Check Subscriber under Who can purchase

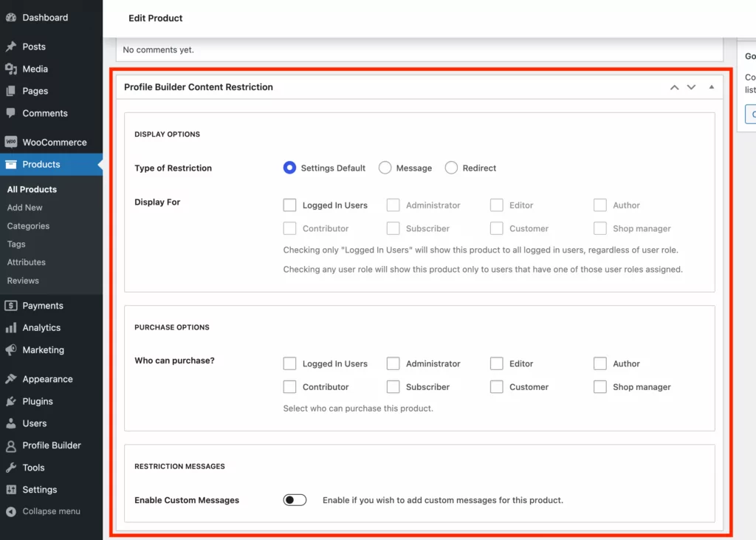pyautogui.click(x=393, y=386)
